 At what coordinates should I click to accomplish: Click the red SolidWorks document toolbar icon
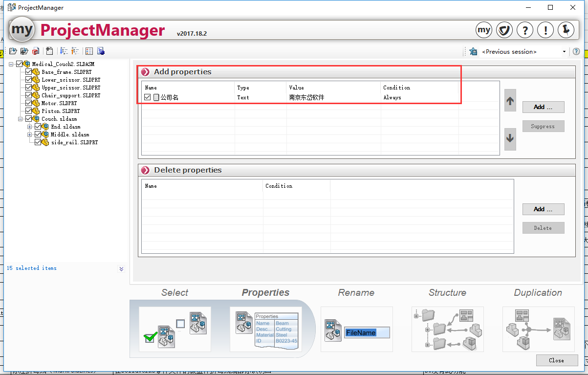point(36,51)
